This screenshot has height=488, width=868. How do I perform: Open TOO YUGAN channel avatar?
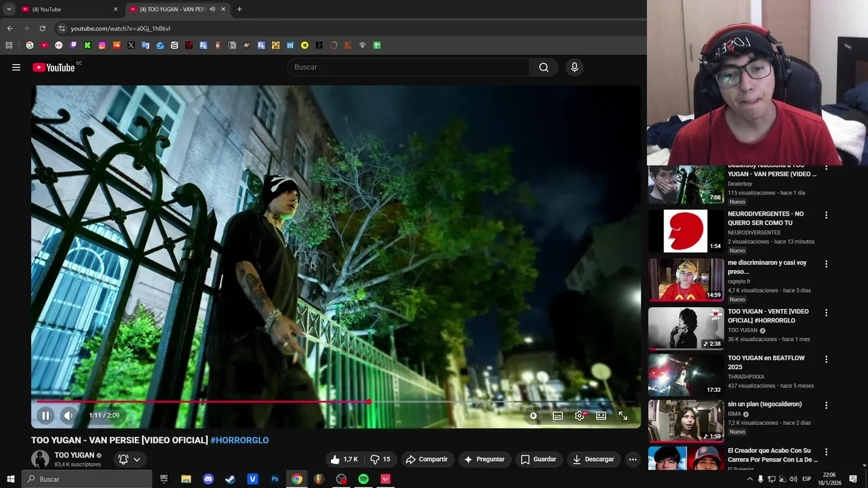pos(40,460)
